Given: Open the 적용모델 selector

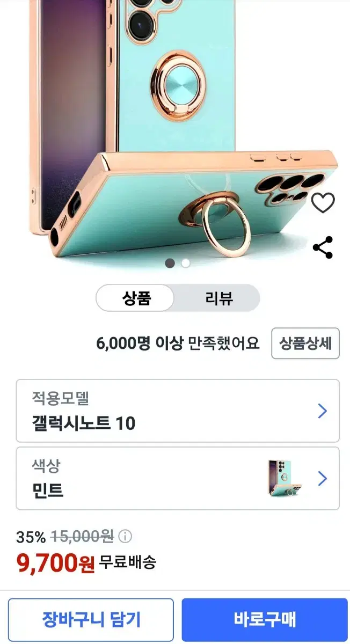Looking at the screenshot, I should [178, 411].
